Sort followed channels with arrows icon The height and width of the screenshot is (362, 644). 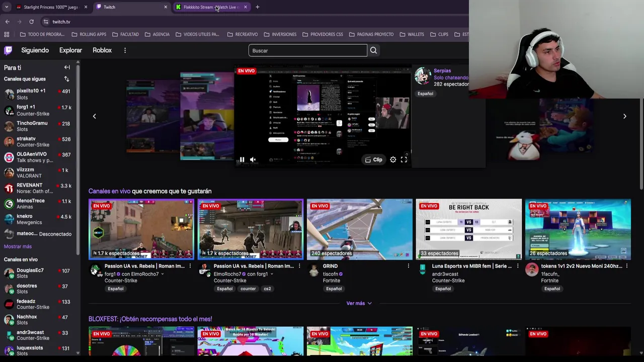66,79
